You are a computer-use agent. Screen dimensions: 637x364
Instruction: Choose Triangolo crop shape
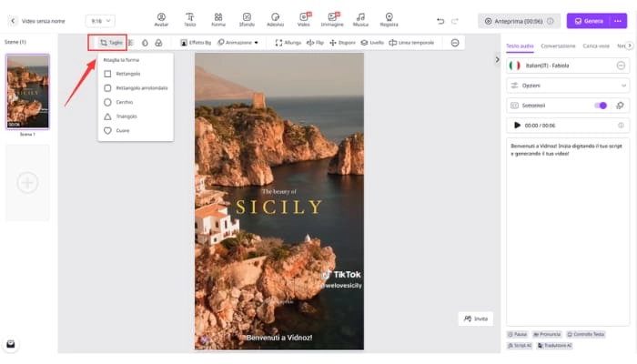click(x=136, y=116)
